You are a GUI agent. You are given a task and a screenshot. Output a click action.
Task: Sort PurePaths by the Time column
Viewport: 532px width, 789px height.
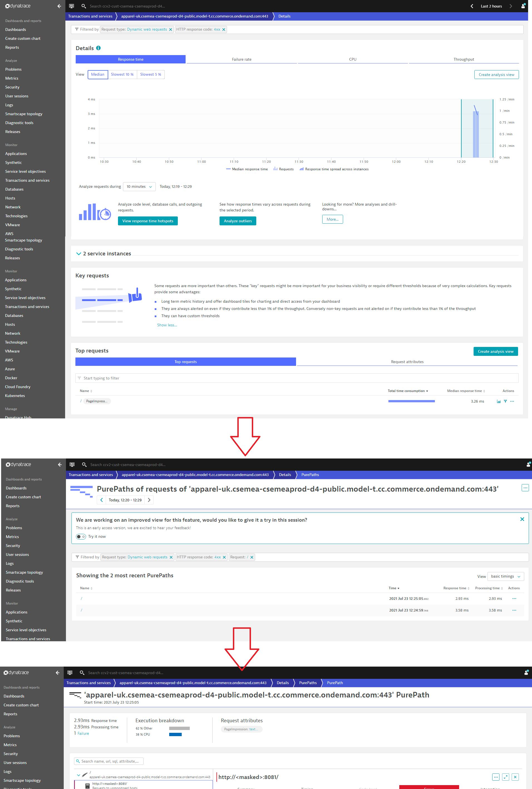(393, 588)
